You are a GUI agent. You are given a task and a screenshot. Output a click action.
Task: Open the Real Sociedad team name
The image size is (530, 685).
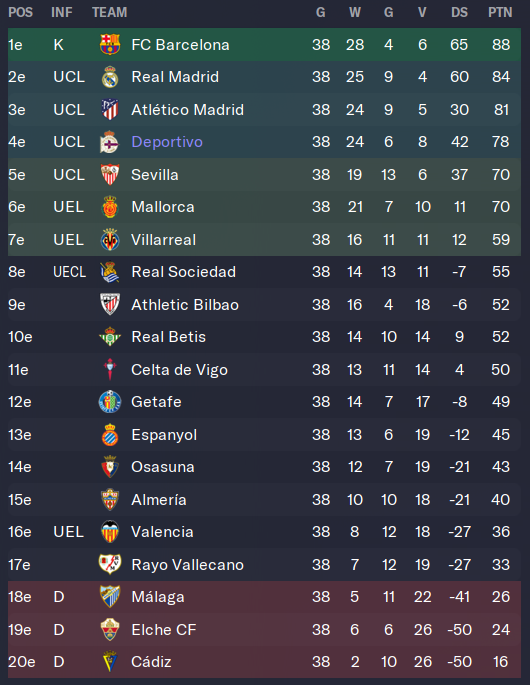184,272
